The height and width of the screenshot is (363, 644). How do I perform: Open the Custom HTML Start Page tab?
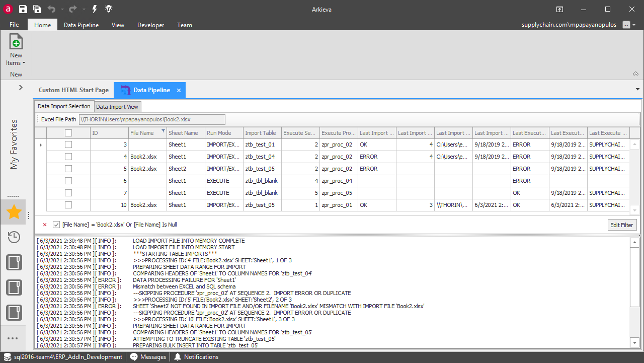click(x=73, y=90)
